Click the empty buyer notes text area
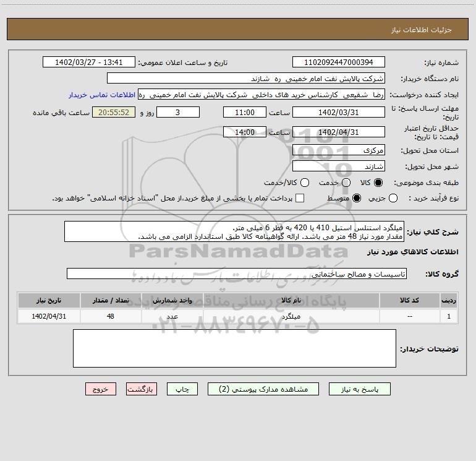Viewport: 476px width, 461px height. click(x=235, y=348)
